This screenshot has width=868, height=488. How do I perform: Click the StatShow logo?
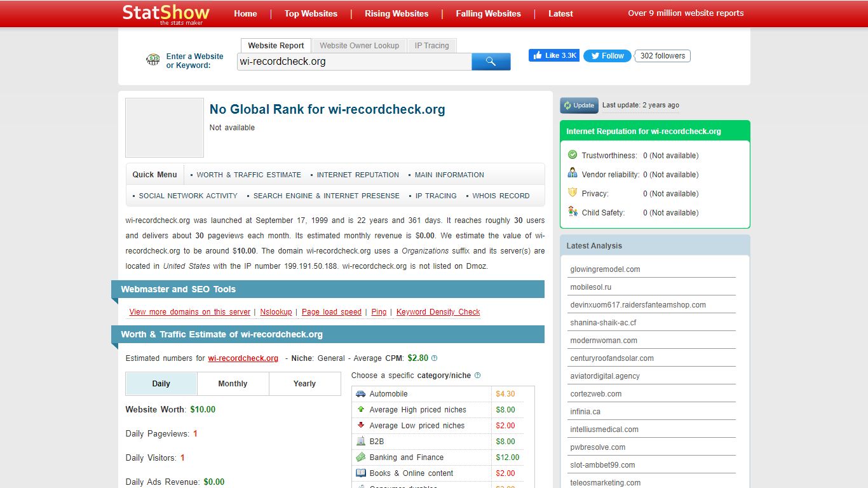(x=166, y=13)
